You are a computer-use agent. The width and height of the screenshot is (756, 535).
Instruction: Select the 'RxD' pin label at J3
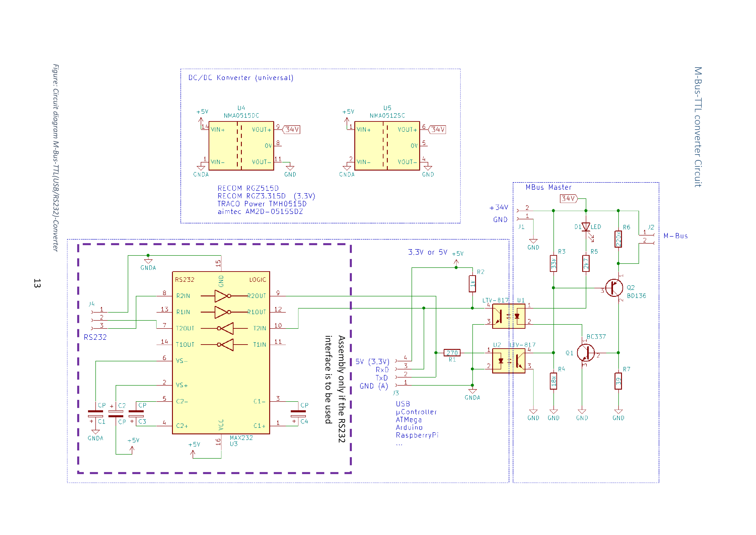[382, 370]
